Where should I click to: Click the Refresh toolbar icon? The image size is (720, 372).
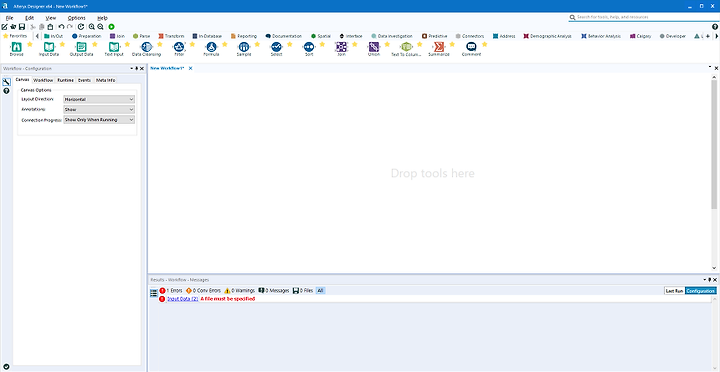click(81, 27)
